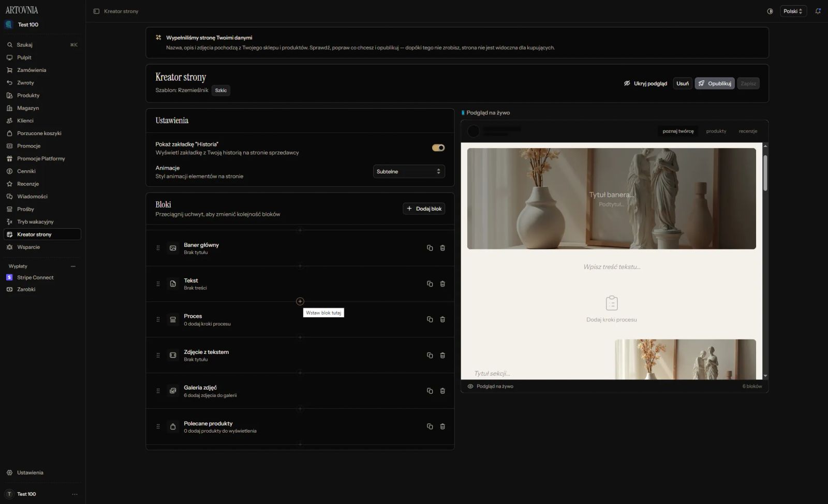Image resolution: width=828 pixels, height=504 pixels.
Task: Click the Opublikuj button
Action: pyautogui.click(x=715, y=83)
